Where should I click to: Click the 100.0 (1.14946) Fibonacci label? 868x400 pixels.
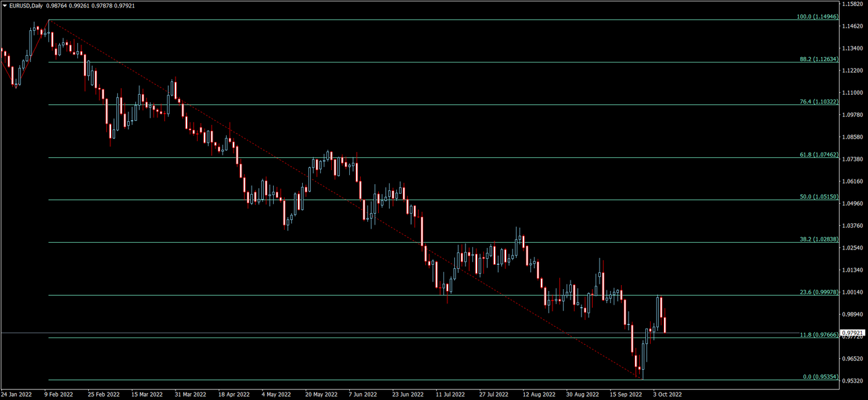[817, 17]
